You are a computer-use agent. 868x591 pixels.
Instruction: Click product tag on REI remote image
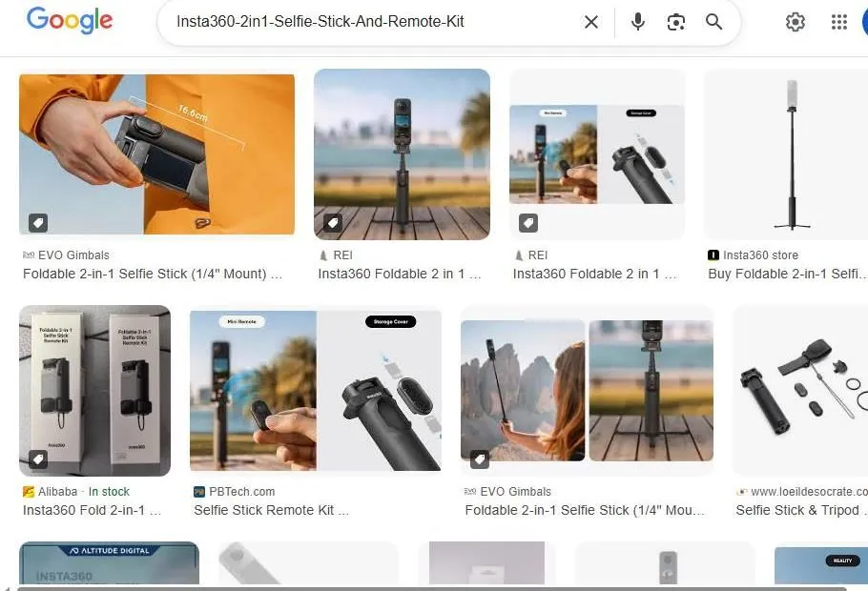(528, 223)
